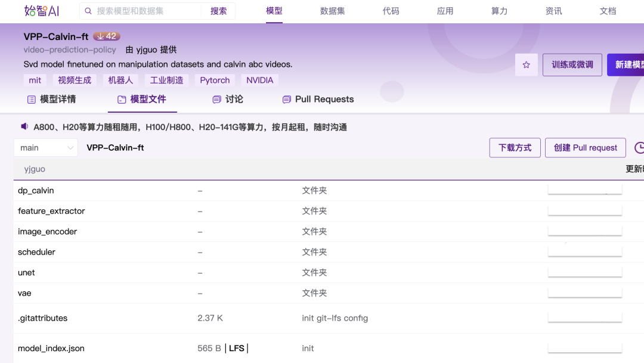The width and height of the screenshot is (644, 363).
Task: Open the 应用 navigation tab
Action: click(445, 11)
